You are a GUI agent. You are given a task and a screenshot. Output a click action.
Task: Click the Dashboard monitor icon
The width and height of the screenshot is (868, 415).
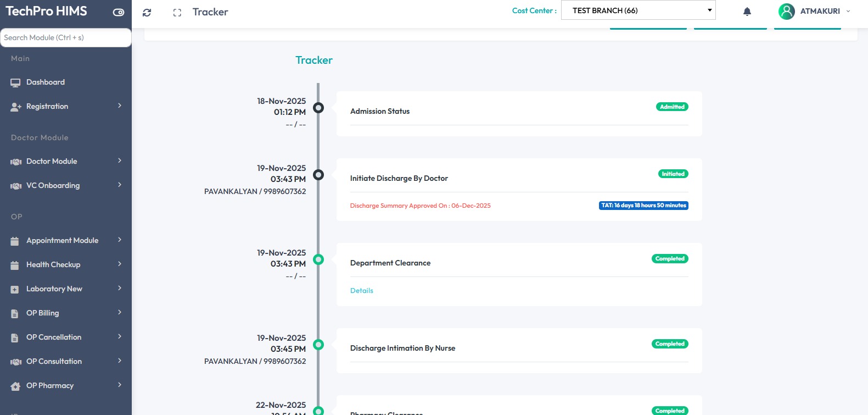click(15, 82)
